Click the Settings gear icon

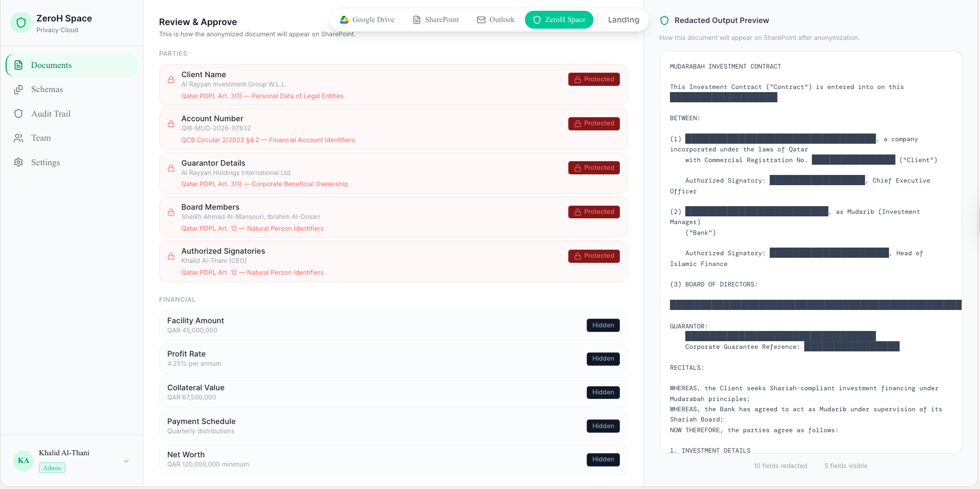point(18,162)
